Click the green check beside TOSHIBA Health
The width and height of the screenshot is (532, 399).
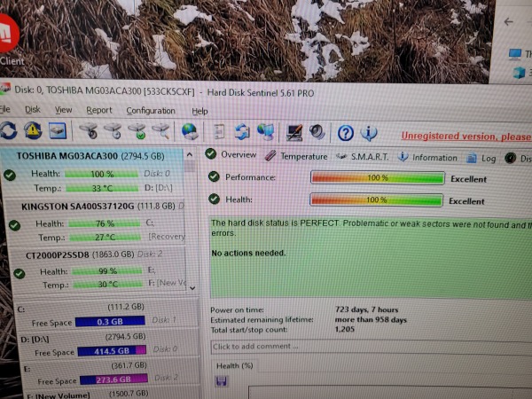click(x=10, y=175)
